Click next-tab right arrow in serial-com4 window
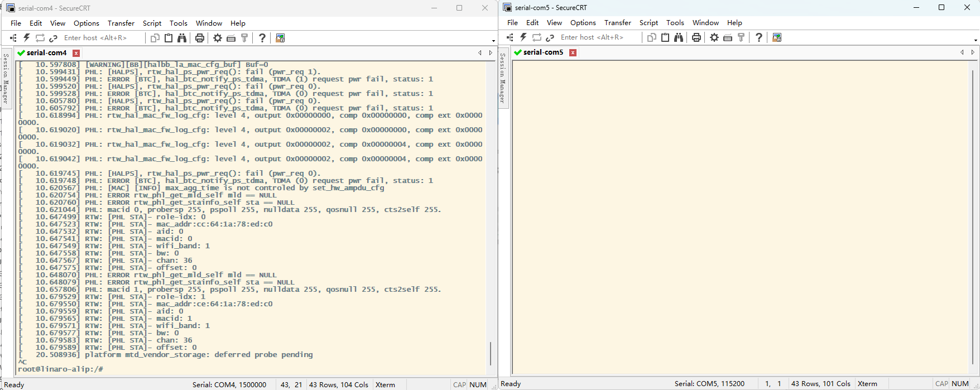This screenshot has height=390, width=980. (491, 52)
